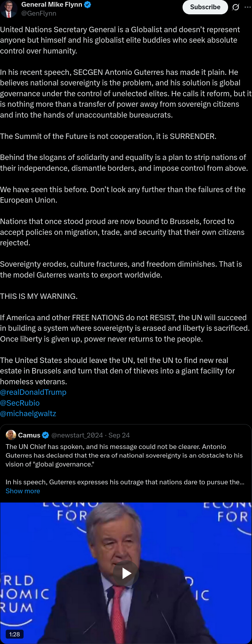Click the @GenFlynn handle

point(39,13)
